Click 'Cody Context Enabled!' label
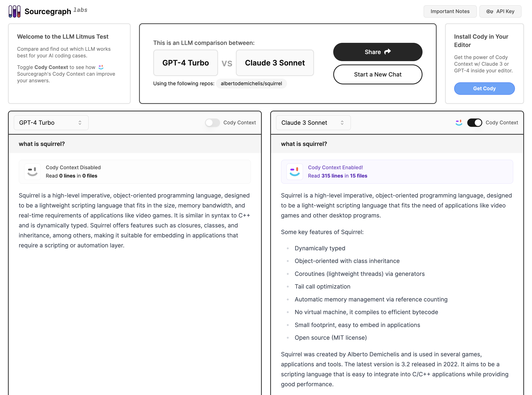The height and width of the screenshot is (395, 532). pos(336,167)
